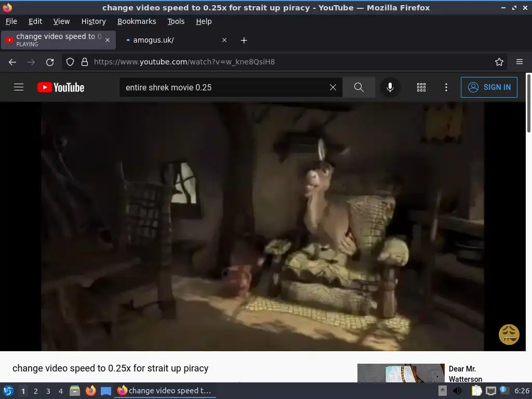Run search with the magnifier button
Screen dimensions: 532x399
(358, 87)
